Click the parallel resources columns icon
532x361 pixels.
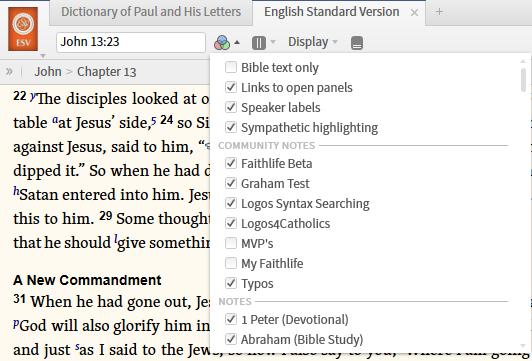[259, 43]
